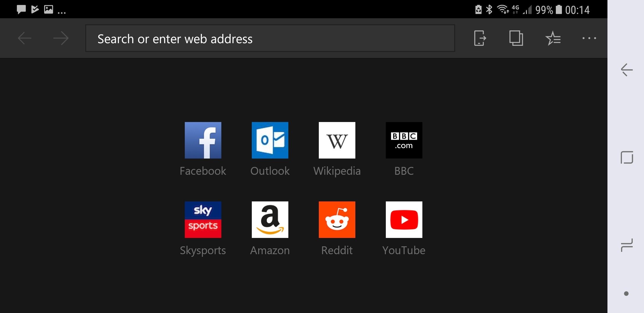Viewport: 644px width, 313px height.
Task: Tap the search or enter web address bar
Action: (270, 38)
